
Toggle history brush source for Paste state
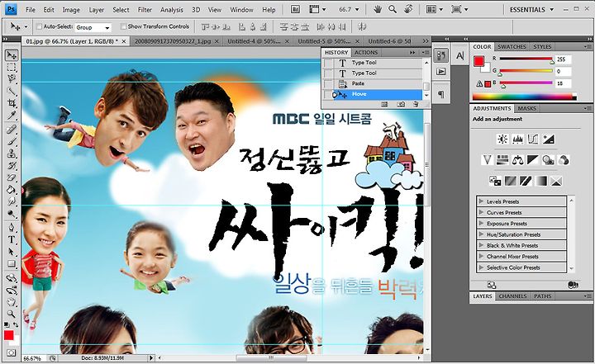(328, 84)
